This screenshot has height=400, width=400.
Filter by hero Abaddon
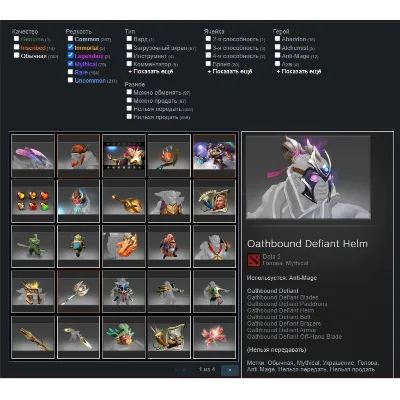(277, 39)
